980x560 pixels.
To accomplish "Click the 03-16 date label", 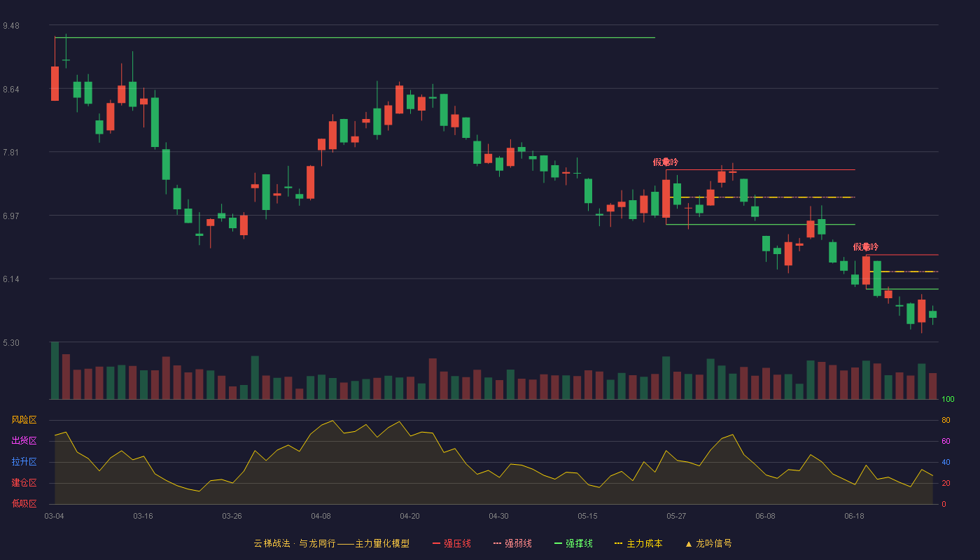I will pyautogui.click(x=143, y=516).
